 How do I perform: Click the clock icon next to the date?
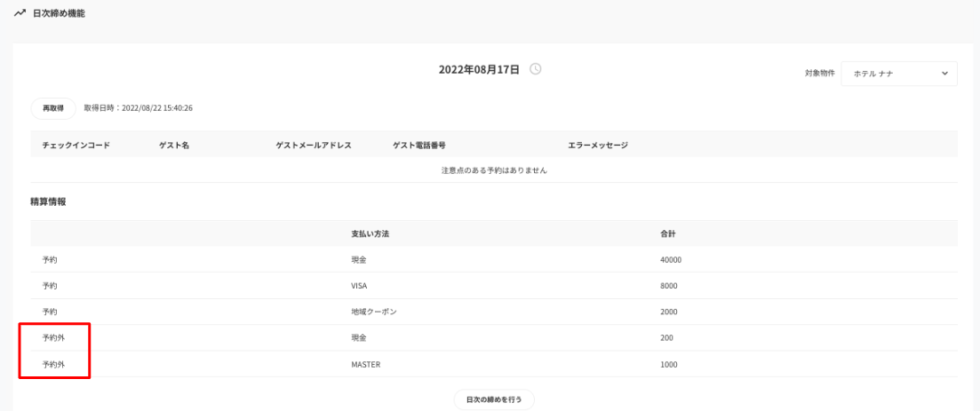pos(535,69)
